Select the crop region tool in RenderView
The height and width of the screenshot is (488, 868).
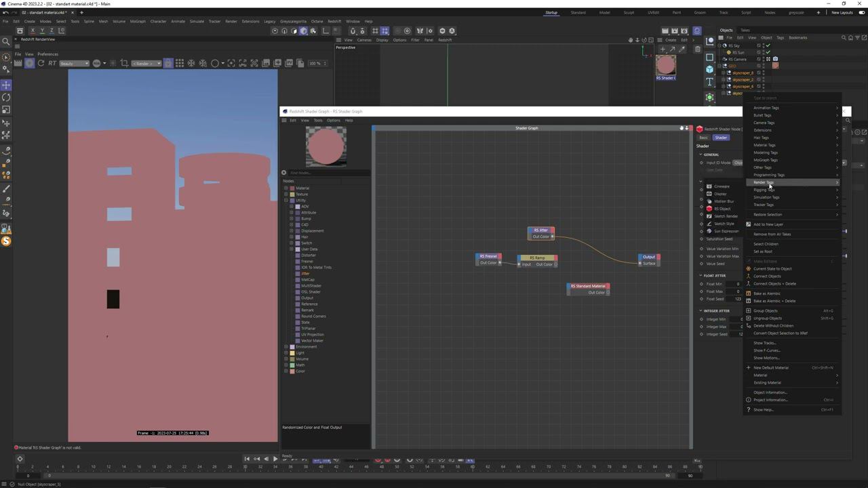pos(124,63)
